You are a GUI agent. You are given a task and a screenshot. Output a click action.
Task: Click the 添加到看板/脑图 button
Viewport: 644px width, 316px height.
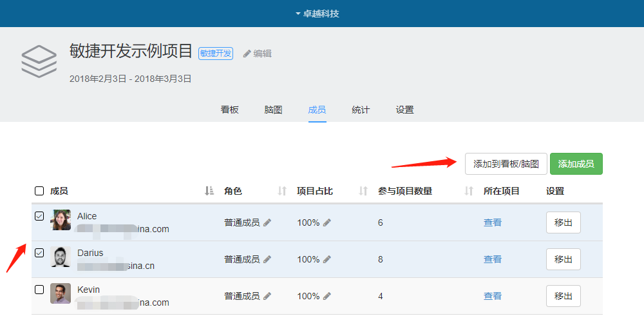[506, 164]
